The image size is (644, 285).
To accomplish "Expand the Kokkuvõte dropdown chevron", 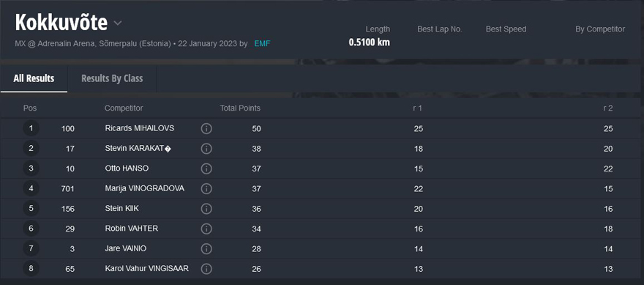I will tap(118, 23).
